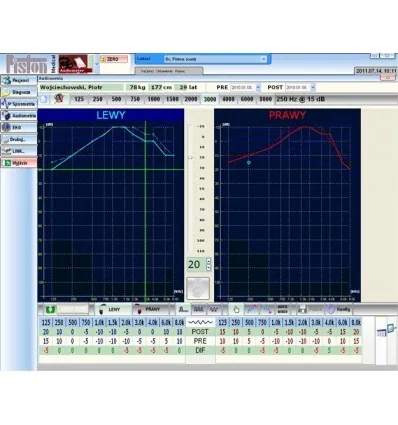Click the DIF row label
The width and height of the screenshot is (398, 425).
[200, 351]
